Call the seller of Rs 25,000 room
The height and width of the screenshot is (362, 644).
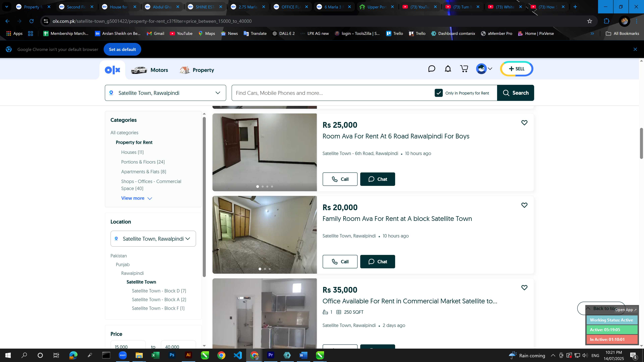pos(340,179)
